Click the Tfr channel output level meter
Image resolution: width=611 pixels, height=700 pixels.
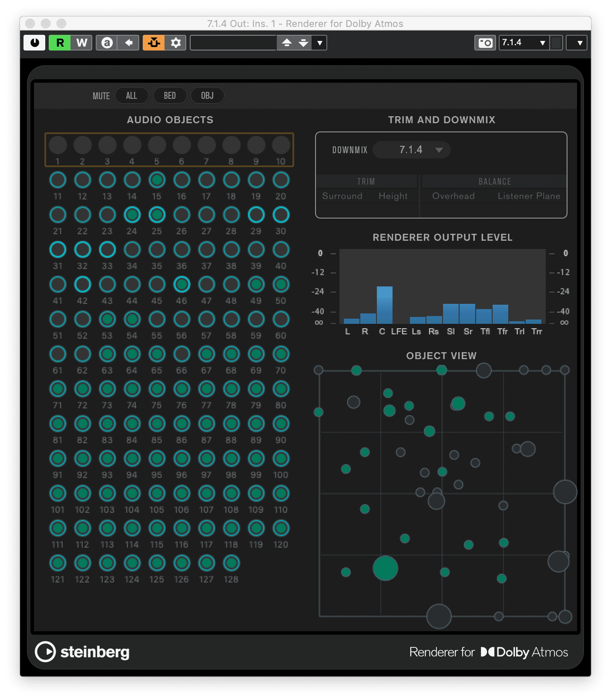[500, 314]
